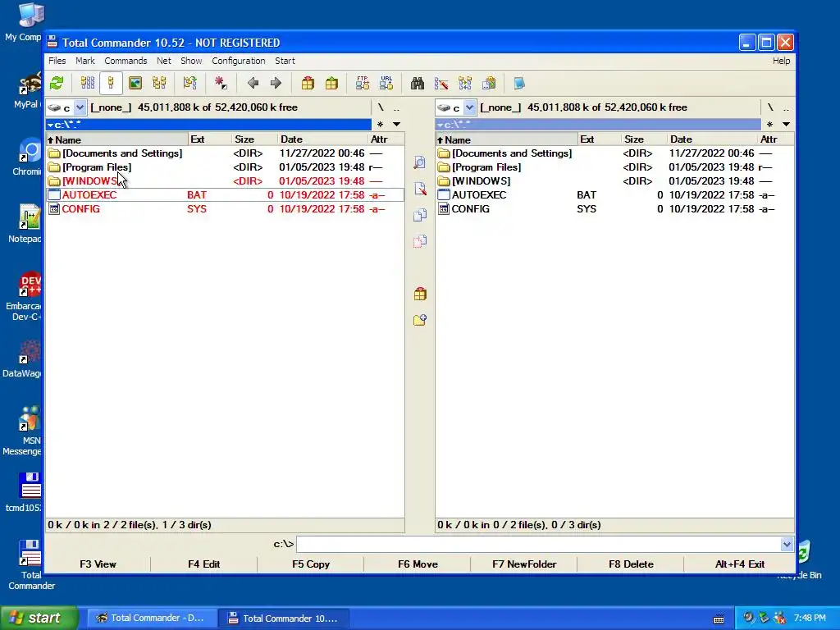Click the Notepad icon at the toolbar's right end
This screenshot has width=840, height=630.
518,83
